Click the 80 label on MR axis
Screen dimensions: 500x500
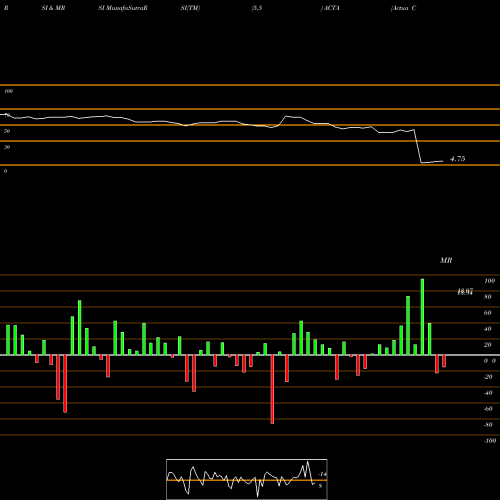point(488,297)
